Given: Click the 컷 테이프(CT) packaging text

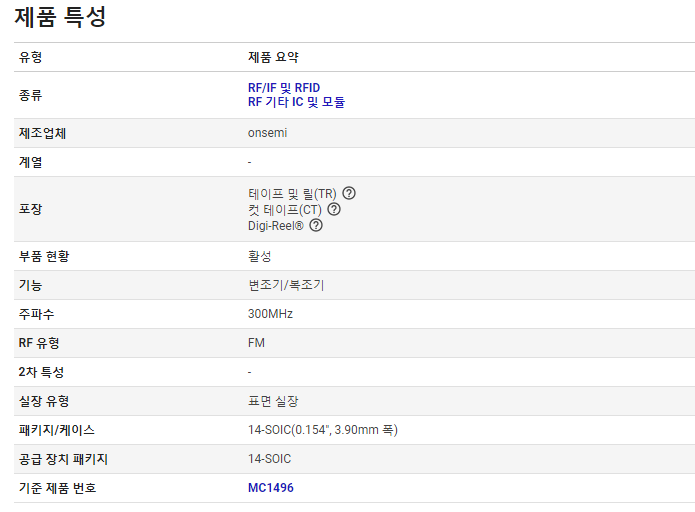Looking at the screenshot, I should click(x=285, y=209).
